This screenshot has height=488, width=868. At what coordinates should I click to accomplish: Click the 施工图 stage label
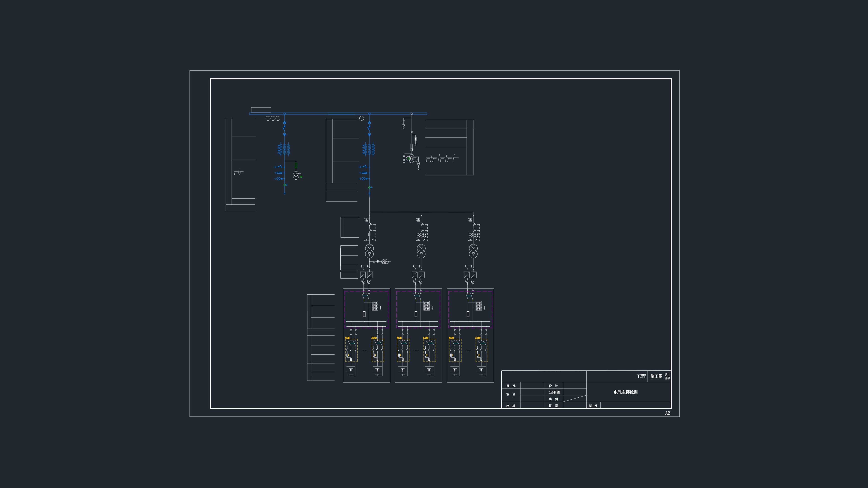point(656,376)
